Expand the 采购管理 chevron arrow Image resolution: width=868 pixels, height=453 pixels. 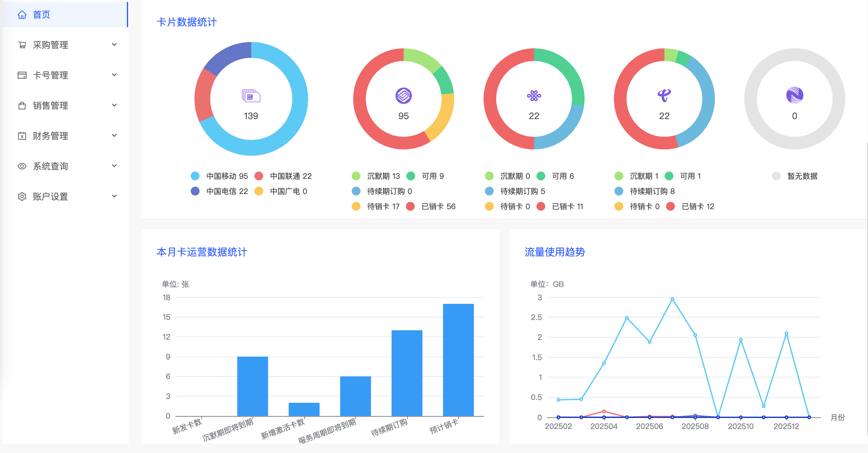tap(114, 45)
